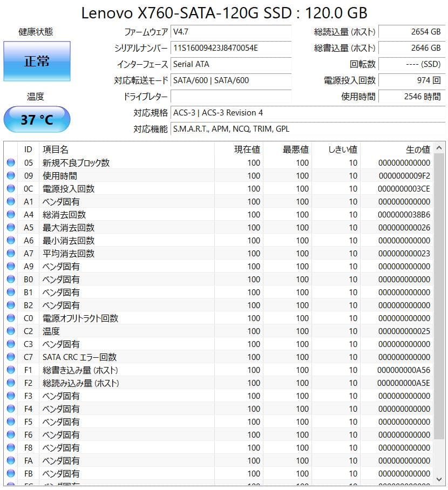The image size is (448, 490).
Task: Click total host reads value 2654 GB
Action: (412, 32)
